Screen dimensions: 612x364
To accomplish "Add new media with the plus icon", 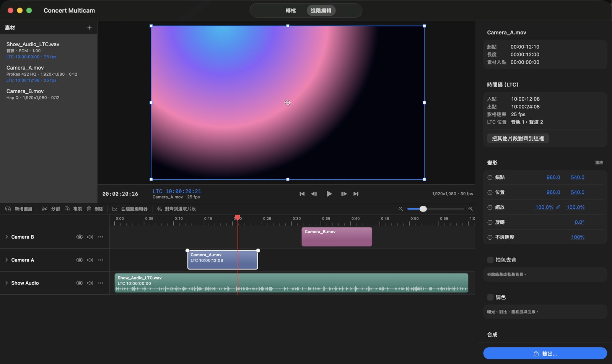I will click(x=90, y=28).
